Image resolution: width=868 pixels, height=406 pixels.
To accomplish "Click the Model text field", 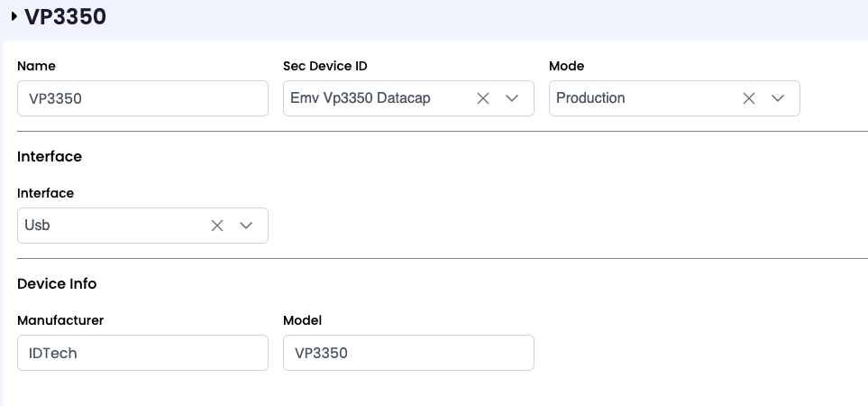I will 408,353.
